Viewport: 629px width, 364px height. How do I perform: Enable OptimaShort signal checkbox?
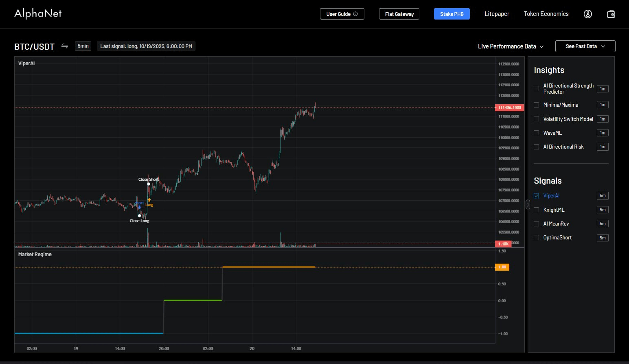[536, 237]
